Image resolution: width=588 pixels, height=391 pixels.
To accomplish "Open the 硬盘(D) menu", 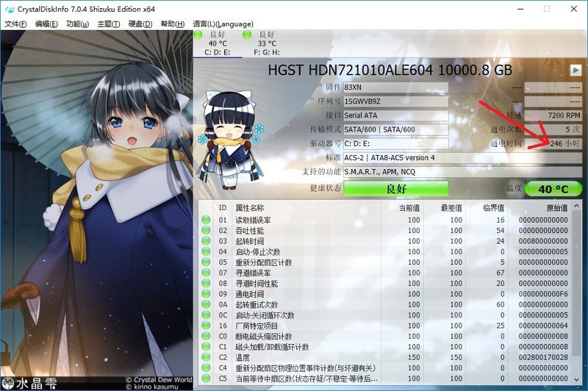I will (140, 24).
